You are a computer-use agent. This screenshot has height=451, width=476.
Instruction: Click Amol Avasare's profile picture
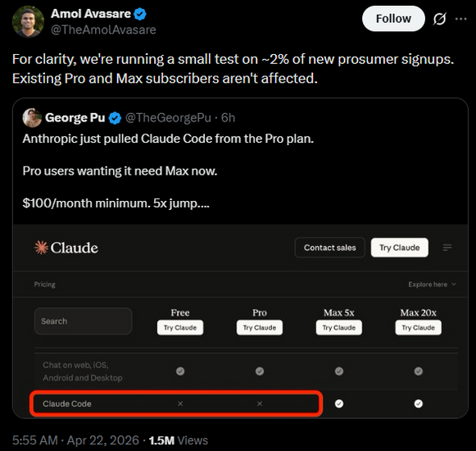click(x=28, y=21)
